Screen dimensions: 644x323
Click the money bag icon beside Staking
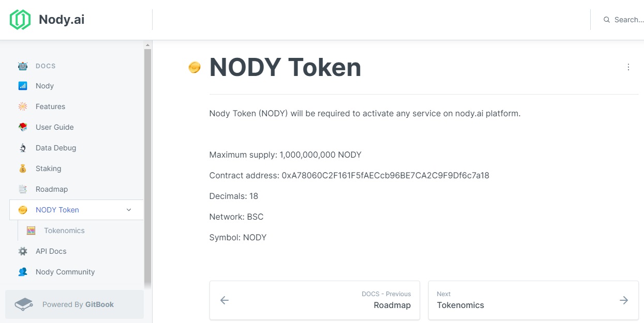point(23,168)
